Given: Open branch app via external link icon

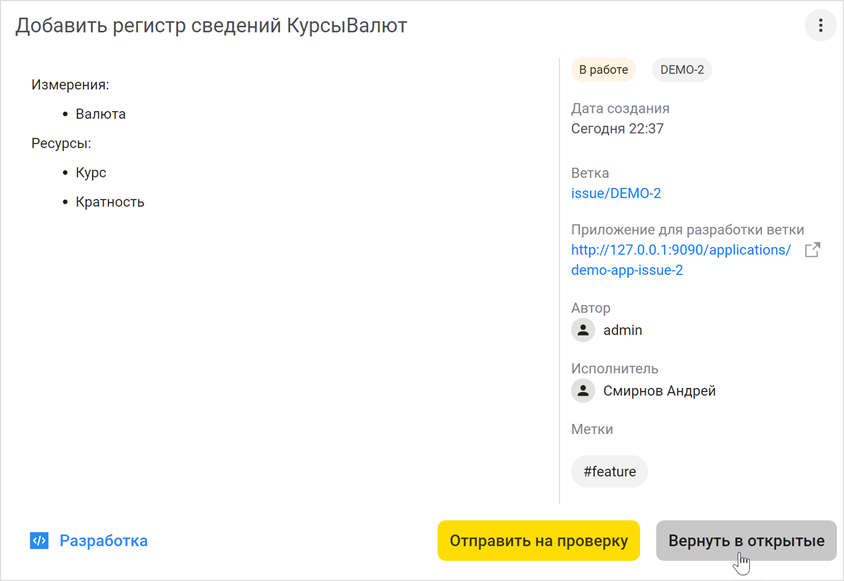Looking at the screenshot, I should (812, 249).
